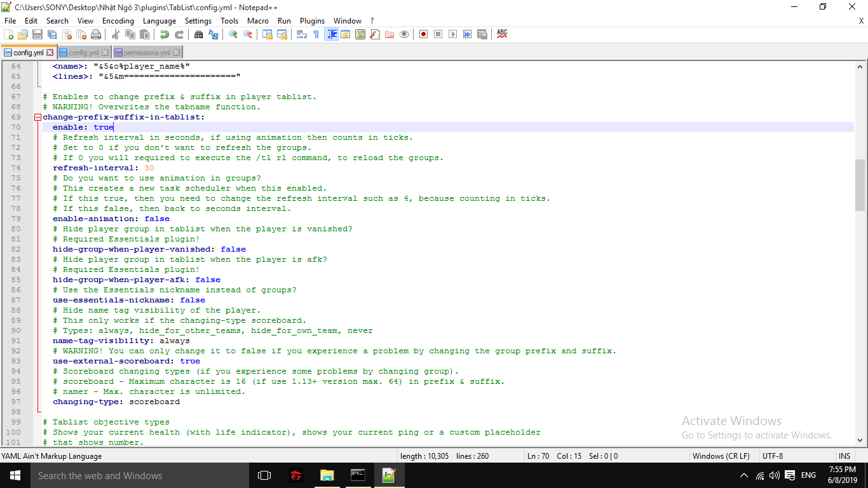This screenshot has height=488, width=868.
Task: Click the Zoom In magnifier icon
Action: [233, 34]
